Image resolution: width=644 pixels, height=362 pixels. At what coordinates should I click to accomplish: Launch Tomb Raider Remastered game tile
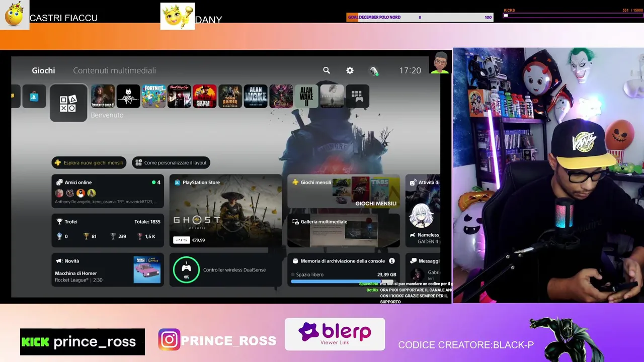(230, 97)
